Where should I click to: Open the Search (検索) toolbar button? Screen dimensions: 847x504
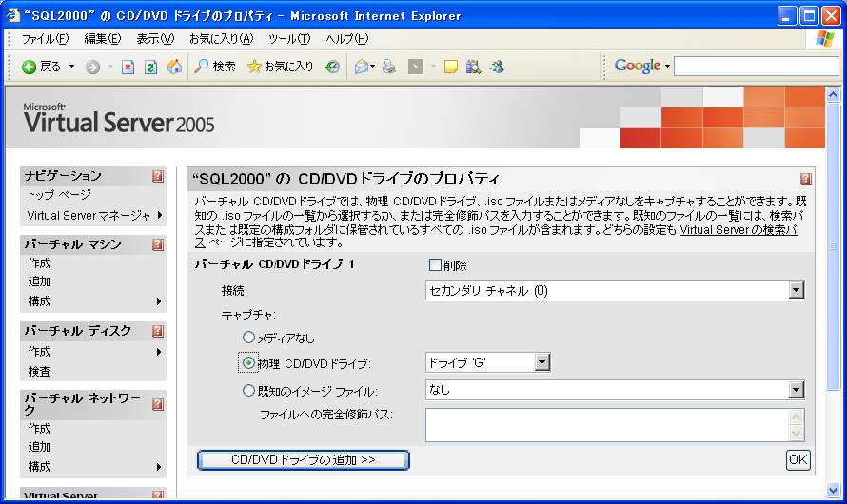coord(215,67)
